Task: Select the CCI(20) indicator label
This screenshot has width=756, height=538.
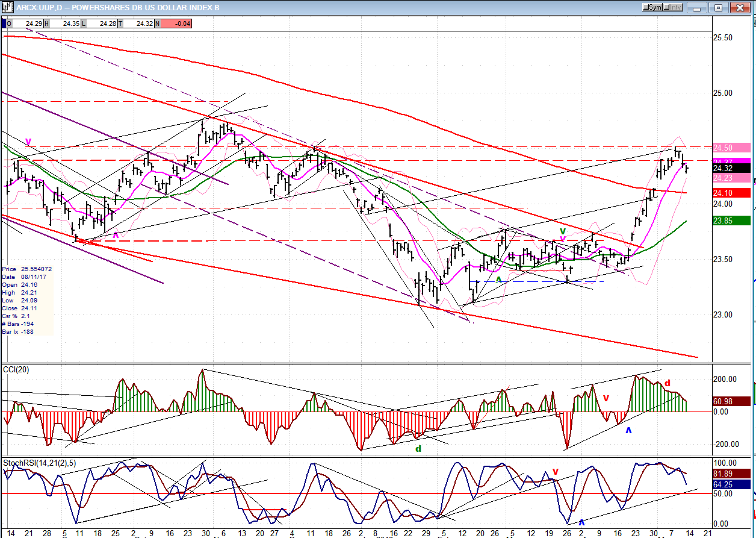Action: (x=16, y=368)
